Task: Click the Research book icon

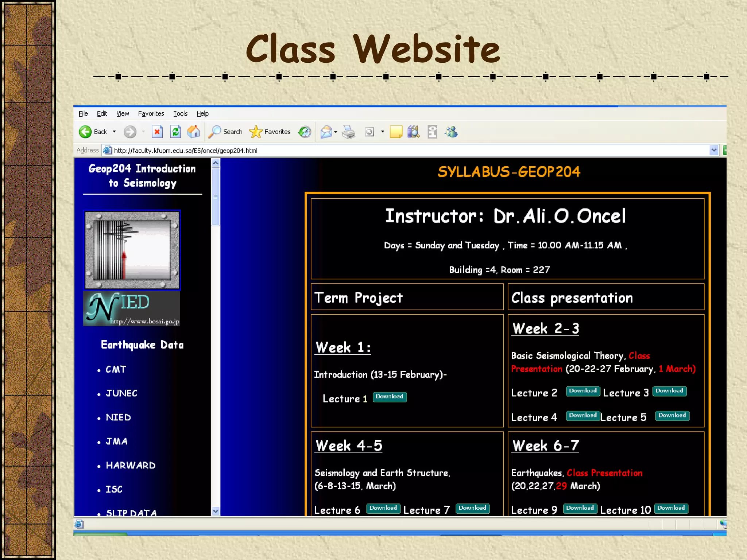Action: (x=414, y=132)
